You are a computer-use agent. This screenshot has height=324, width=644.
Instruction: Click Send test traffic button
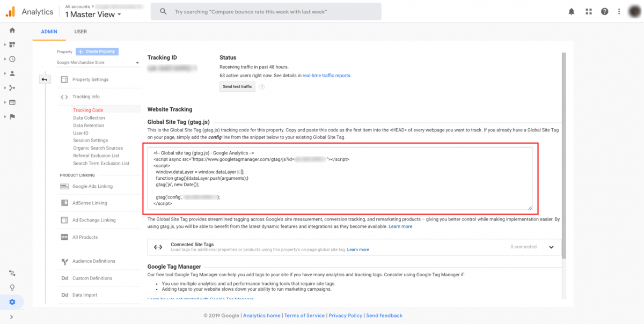pos(237,86)
